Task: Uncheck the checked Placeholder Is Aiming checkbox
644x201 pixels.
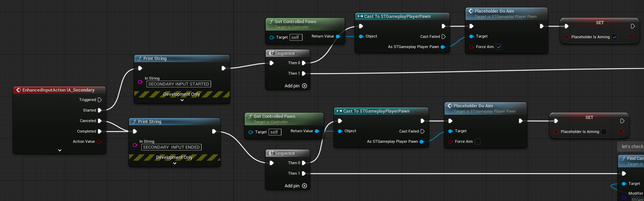Action: click(x=614, y=37)
